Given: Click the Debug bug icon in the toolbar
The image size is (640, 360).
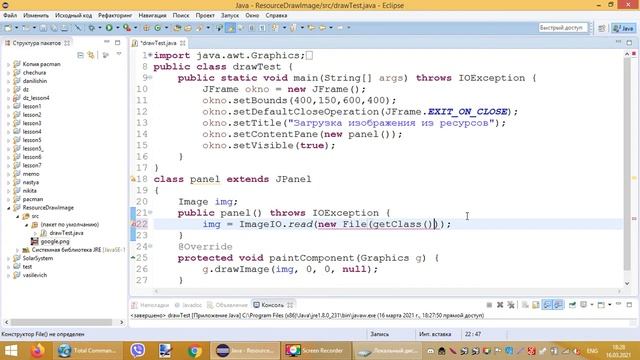Looking at the screenshot, I should (x=91, y=28).
